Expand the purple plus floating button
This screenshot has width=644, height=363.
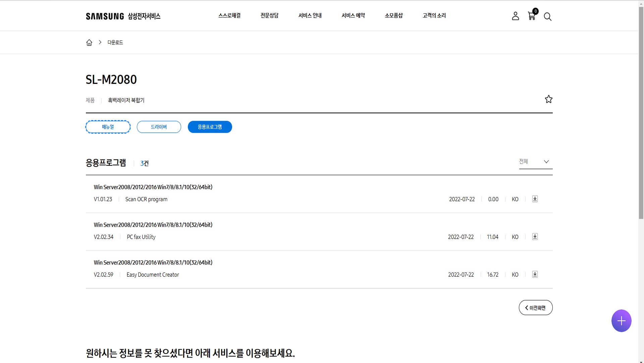tap(622, 320)
